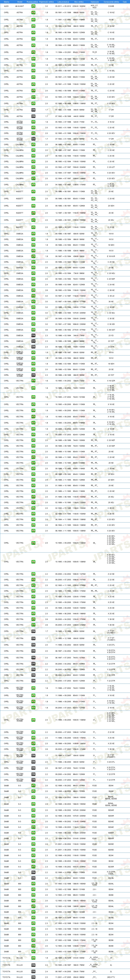Viewport: 130px width, 980px height.
Task: Click the 2Y engine code cell
Action: pyautogui.click(x=111, y=958)
